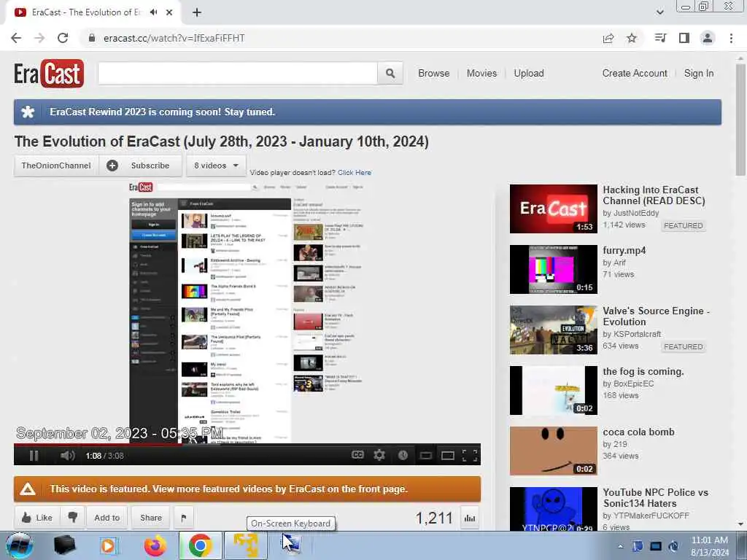Click the Watch Later clock icon
This screenshot has width=747, height=560.
pos(403,455)
